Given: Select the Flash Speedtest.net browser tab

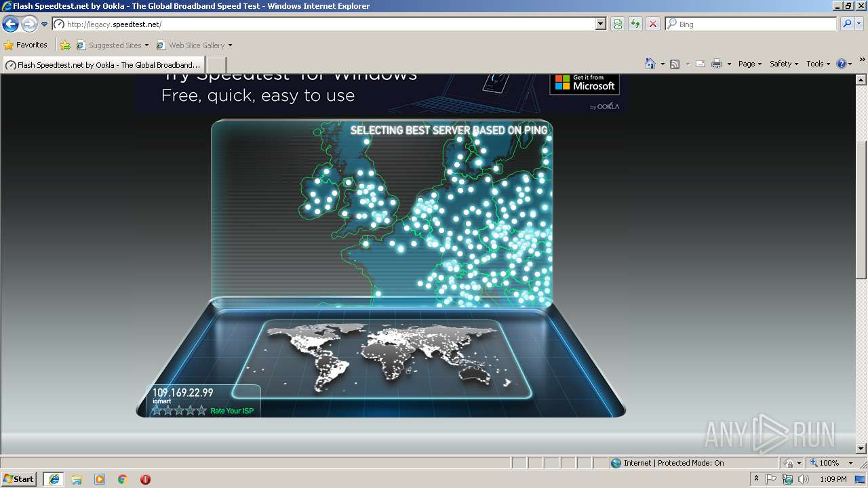Looking at the screenshot, I should pos(103,65).
